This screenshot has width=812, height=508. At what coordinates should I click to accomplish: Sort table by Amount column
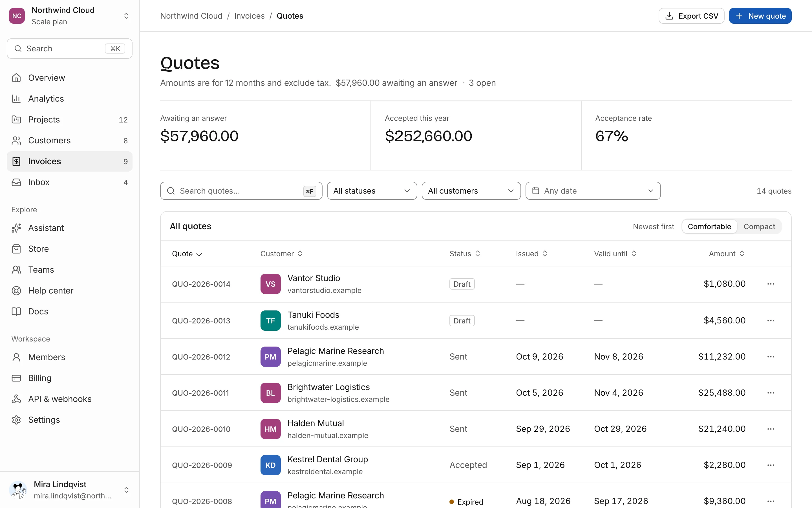(x=727, y=254)
